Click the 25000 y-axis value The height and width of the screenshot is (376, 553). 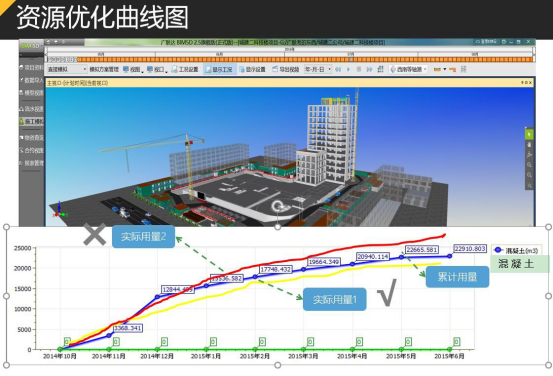[x=23, y=248]
